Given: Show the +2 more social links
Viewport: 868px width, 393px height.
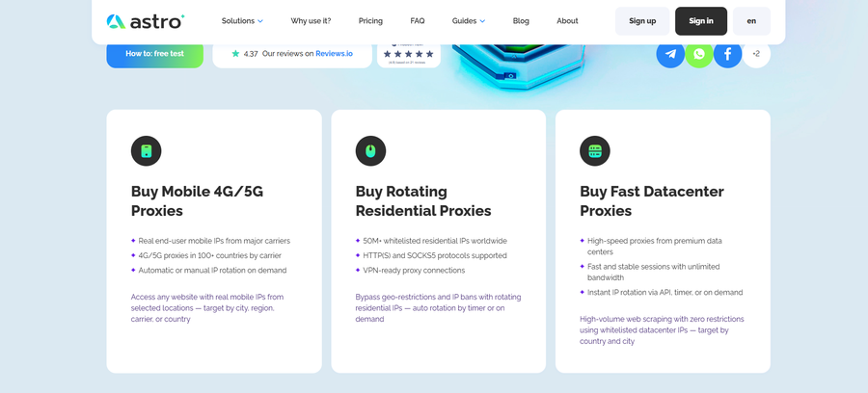Looking at the screenshot, I should pyautogui.click(x=756, y=54).
